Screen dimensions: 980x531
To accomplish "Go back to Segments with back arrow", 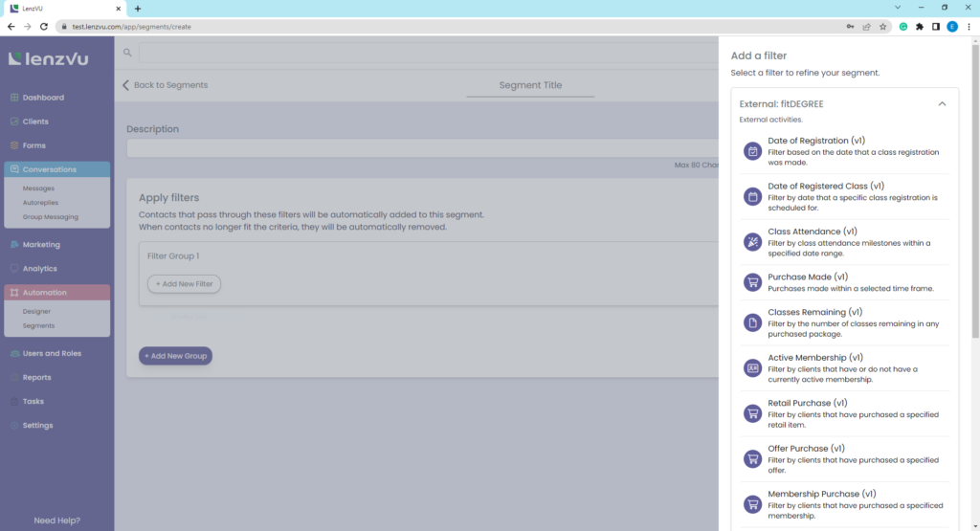I will coord(126,85).
